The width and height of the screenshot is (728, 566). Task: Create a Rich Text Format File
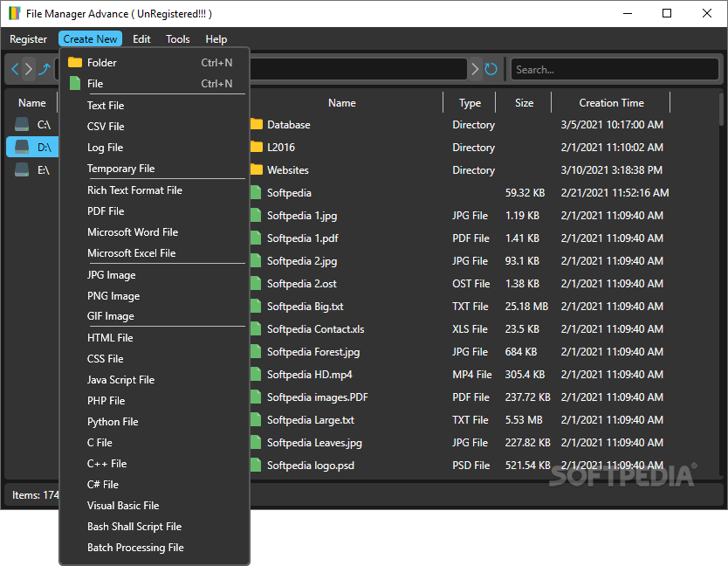tap(155, 190)
